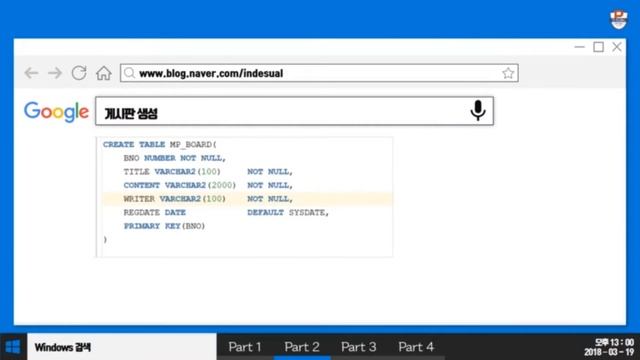Open the Windows Start logo

[13, 347]
